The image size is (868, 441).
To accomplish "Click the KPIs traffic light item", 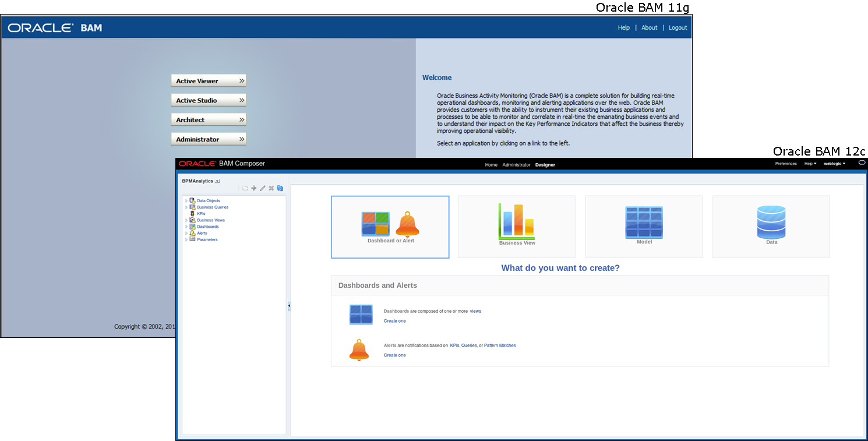I will click(200, 214).
